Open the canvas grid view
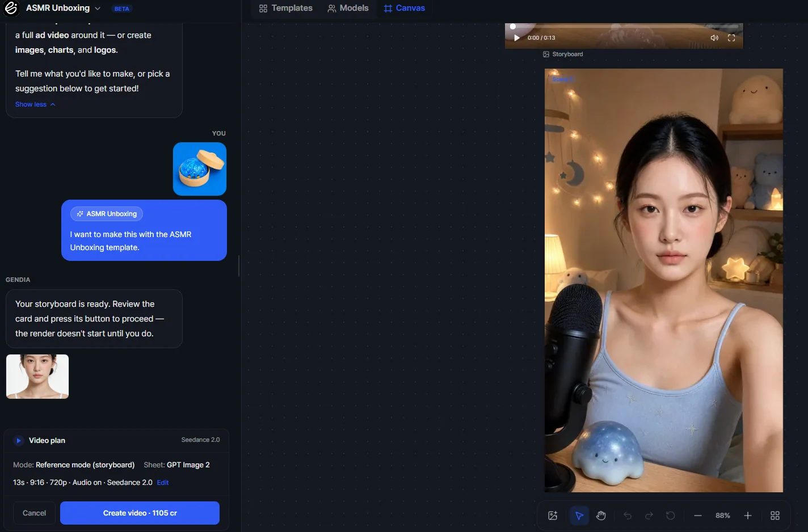Screen dimensions: 808x532 (x=775, y=516)
